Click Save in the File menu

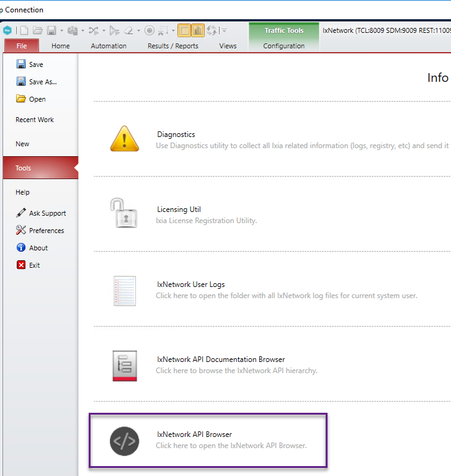30,64
